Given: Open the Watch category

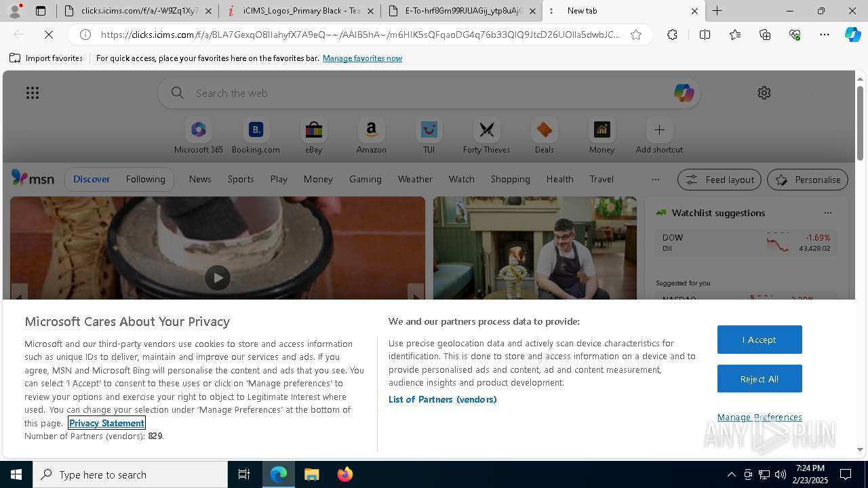Looking at the screenshot, I should (462, 179).
